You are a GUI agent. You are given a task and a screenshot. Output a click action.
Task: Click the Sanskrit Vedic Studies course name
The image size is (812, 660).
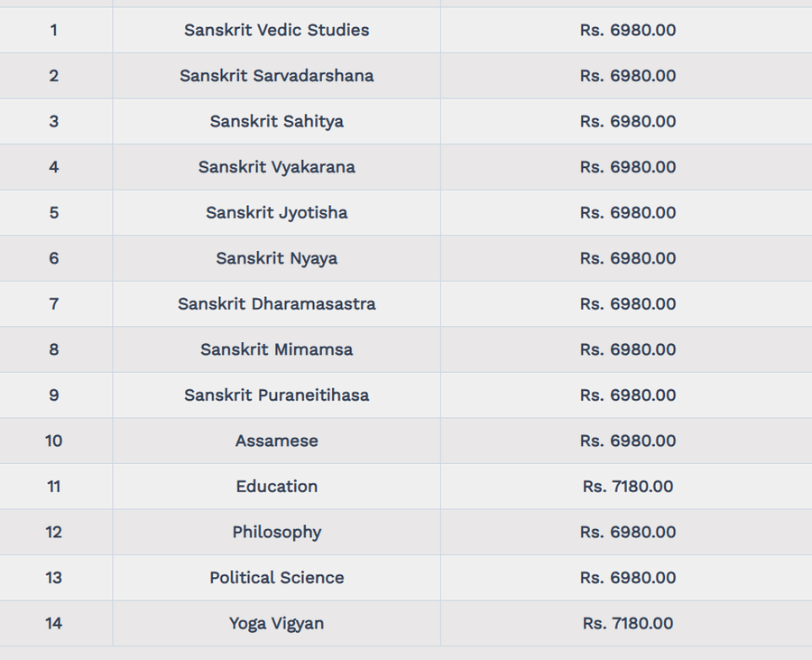(276, 30)
